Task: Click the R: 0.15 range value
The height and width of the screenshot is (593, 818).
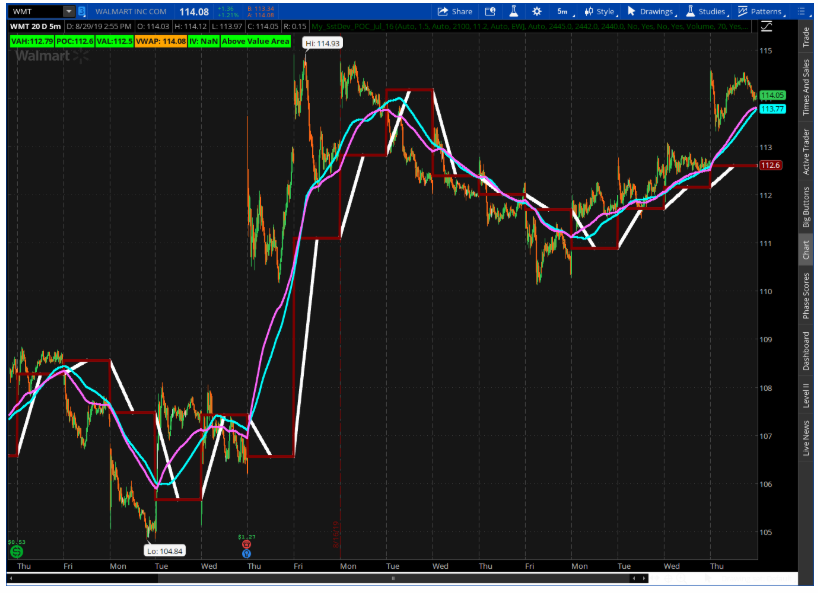Action: (295, 26)
